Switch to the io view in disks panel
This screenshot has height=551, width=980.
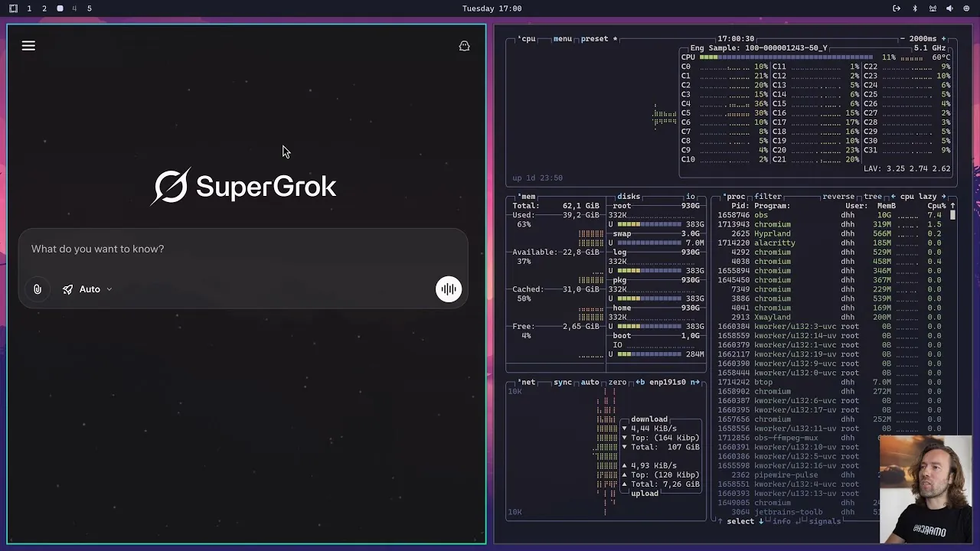tap(691, 197)
